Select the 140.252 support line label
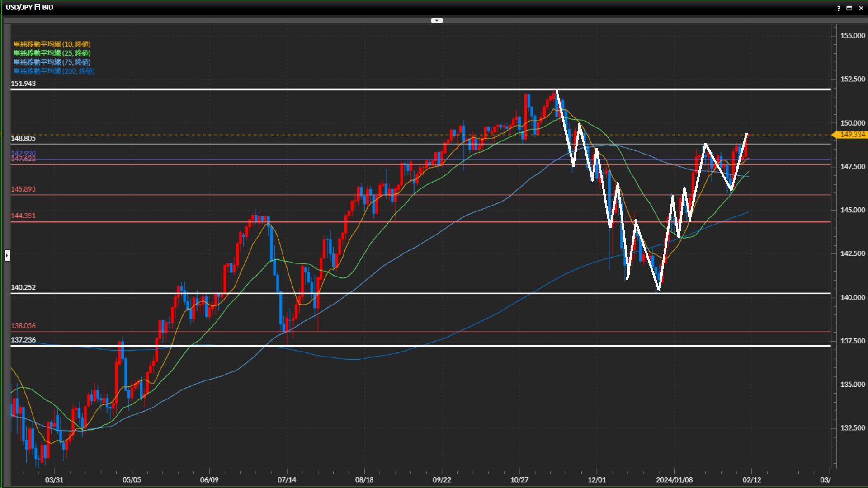The image size is (868, 488). pos(23,287)
